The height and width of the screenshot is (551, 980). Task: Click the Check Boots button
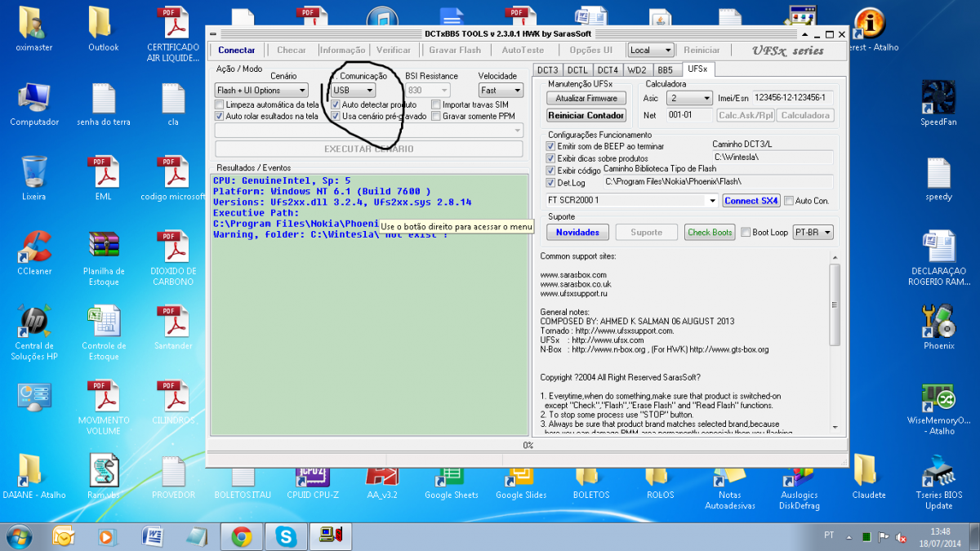(710, 233)
